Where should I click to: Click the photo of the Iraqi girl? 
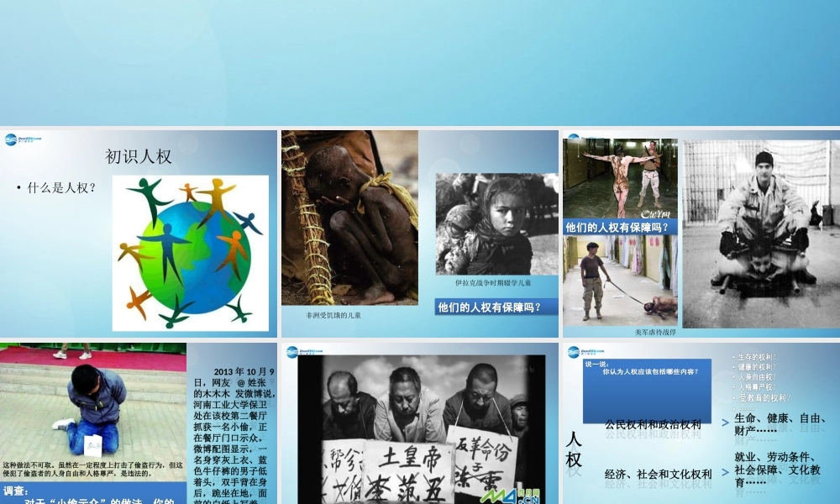(x=496, y=224)
